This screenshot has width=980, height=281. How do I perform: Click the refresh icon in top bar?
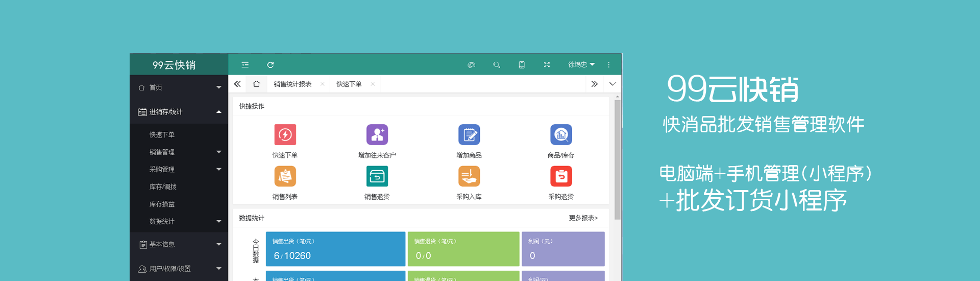[x=271, y=65]
